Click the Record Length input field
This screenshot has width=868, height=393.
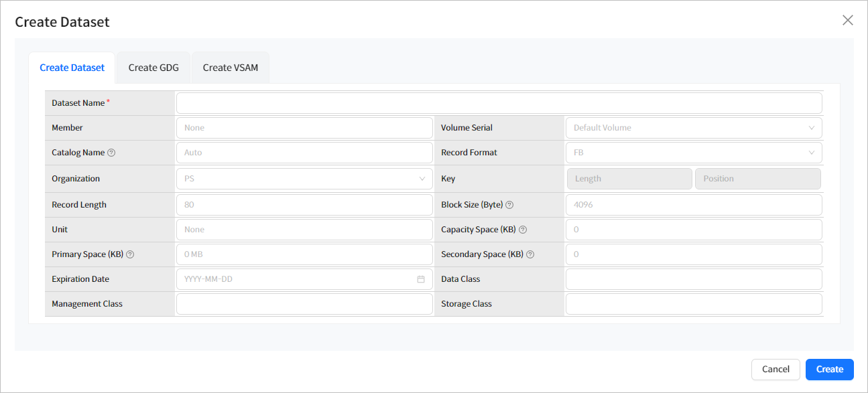pyautogui.click(x=304, y=204)
